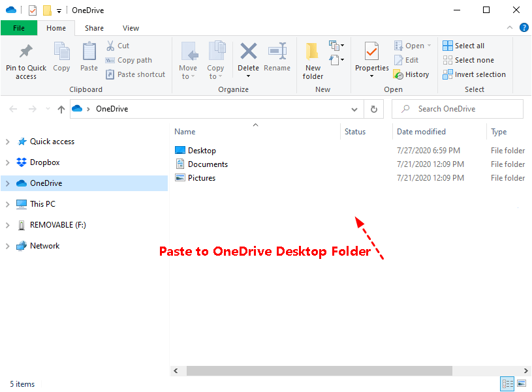Switch to details view in the status bar
The height and width of the screenshot is (392, 532).
507,384
